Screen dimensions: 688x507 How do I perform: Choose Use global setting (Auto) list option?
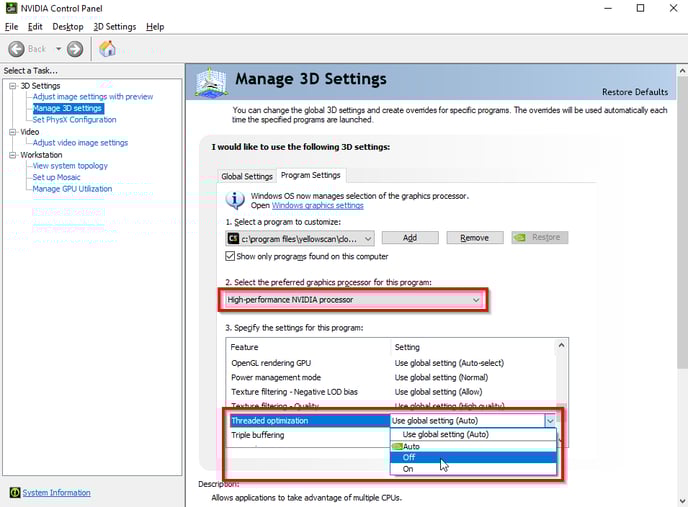473,434
